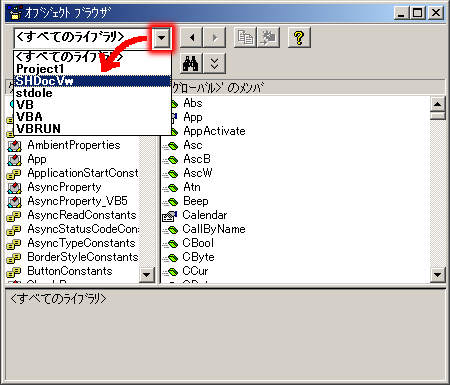Select the AsyncReadConstants class
The width and height of the screenshot is (450, 385).
coord(71,215)
